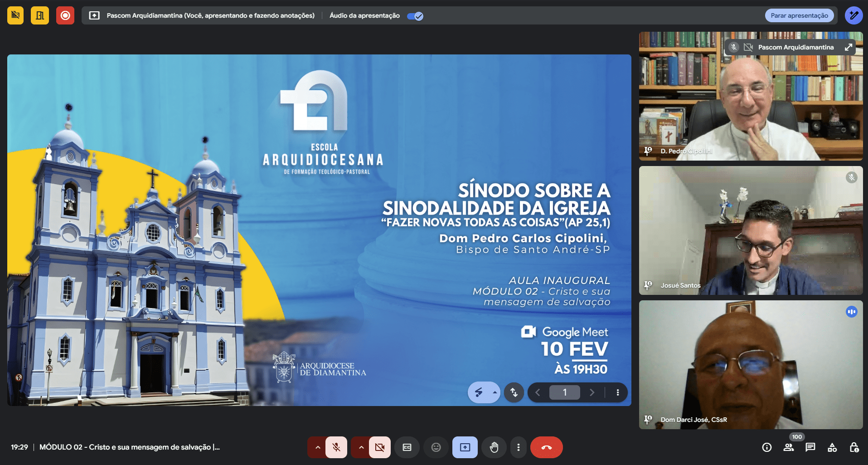Open slide controls three-dot menu
Screen dimensions: 868x465
[618, 392]
